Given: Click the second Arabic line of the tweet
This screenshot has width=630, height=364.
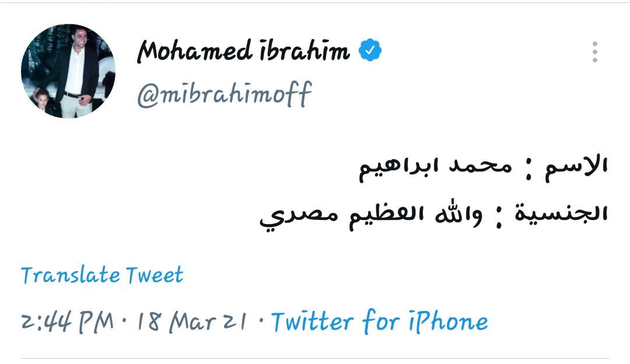Looking at the screenshot, I should click(433, 215).
